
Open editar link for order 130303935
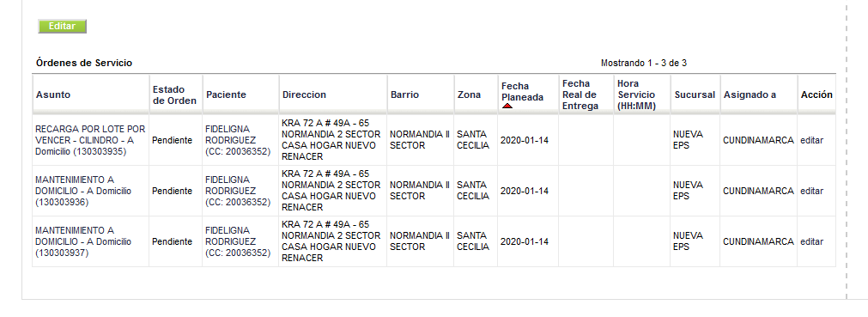pos(811,141)
